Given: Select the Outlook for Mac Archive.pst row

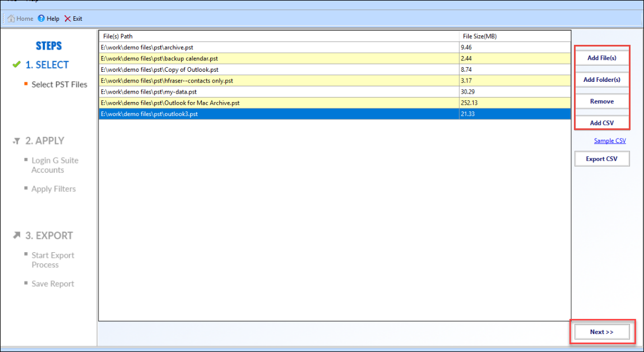Looking at the screenshot, I should pyautogui.click(x=335, y=103).
